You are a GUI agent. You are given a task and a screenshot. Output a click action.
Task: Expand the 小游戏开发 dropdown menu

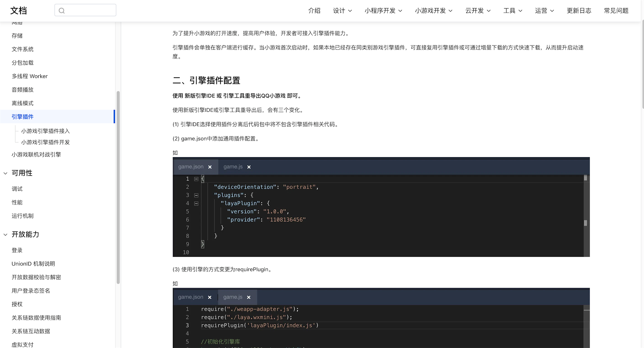tap(433, 10)
